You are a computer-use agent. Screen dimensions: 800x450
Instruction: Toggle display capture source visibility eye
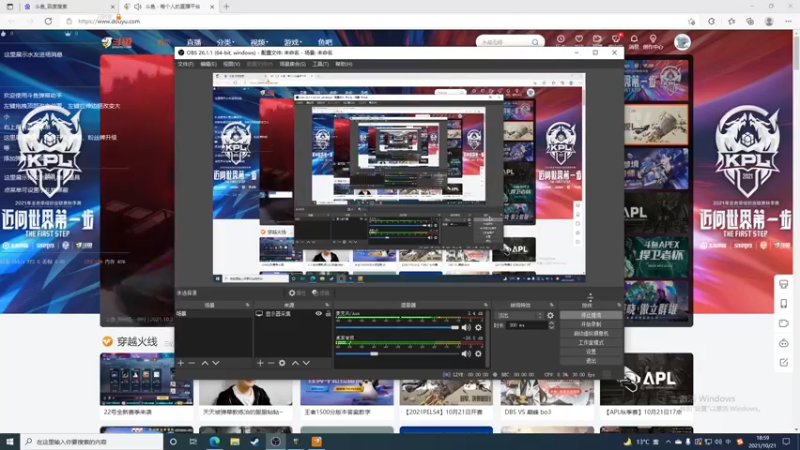pos(318,313)
